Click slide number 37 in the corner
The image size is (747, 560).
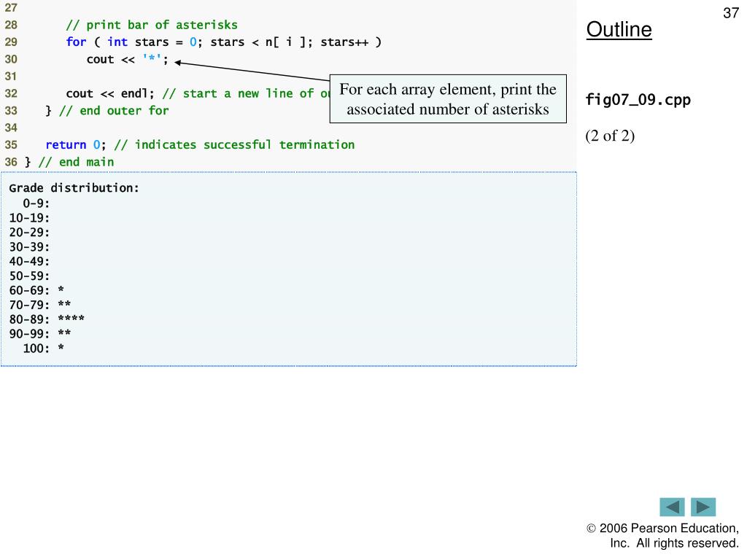730,13
